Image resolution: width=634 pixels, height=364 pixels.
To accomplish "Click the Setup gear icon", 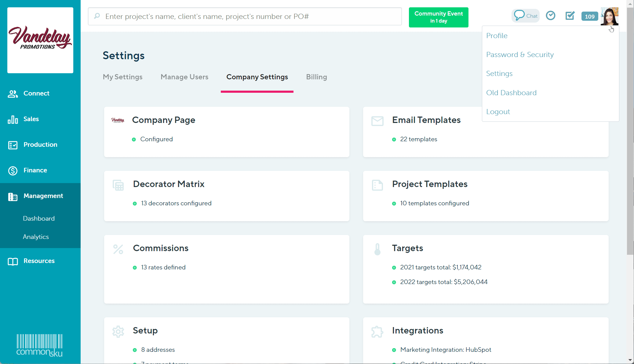I will (x=118, y=331).
